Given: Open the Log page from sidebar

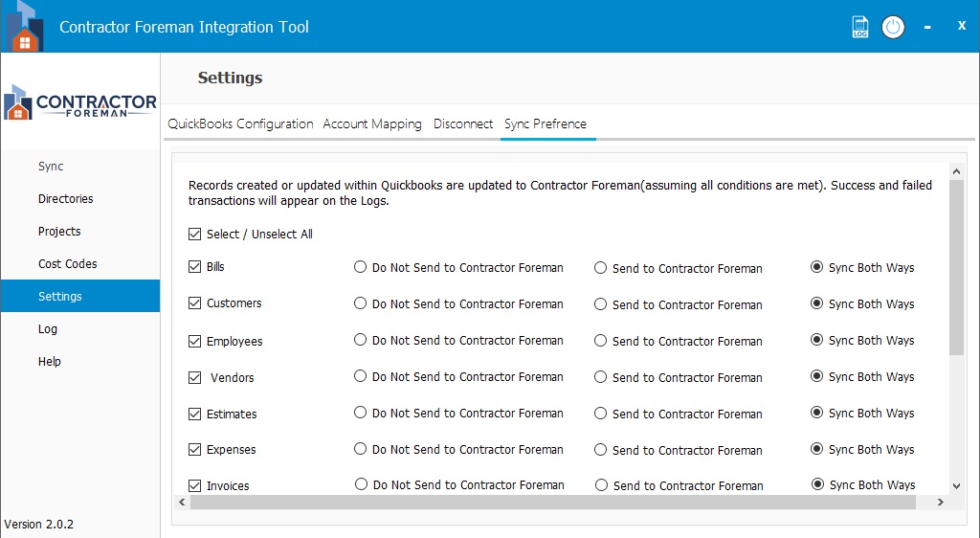Looking at the screenshot, I should click(80, 328).
